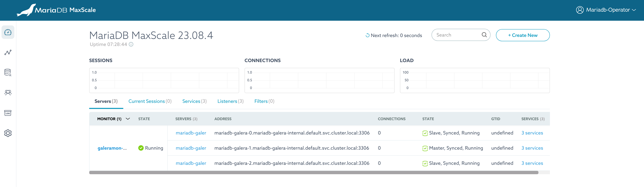Open mariadb-galer link for galera-1 row
This screenshot has width=644, height=187.
[x=191, y=148]
